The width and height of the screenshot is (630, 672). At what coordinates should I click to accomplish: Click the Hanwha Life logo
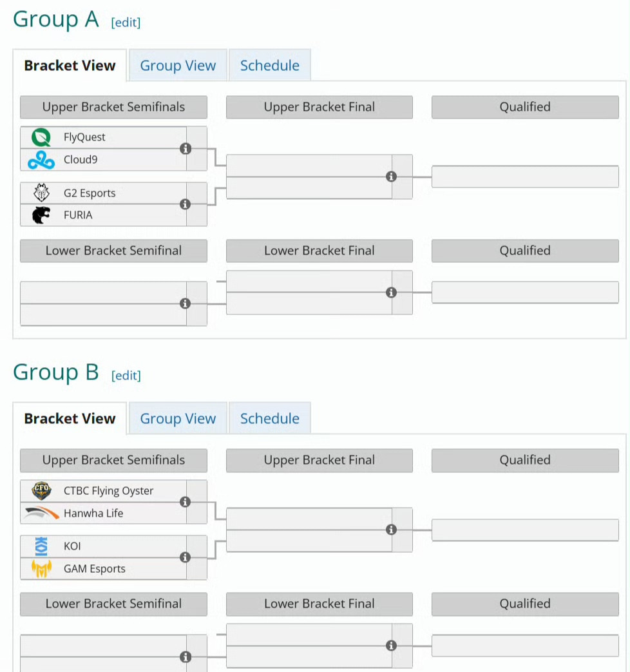[41, 514]
